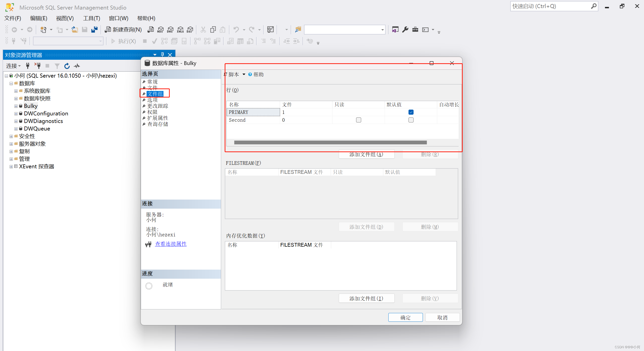Click the Database Engine Query icon
Screen dimensions: 644x351
(150, 29)
